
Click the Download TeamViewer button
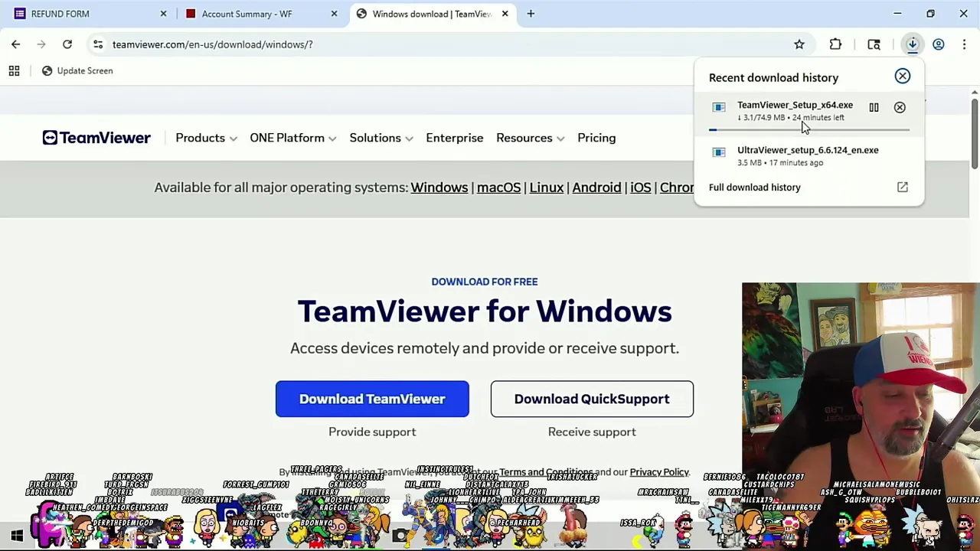point(372,399)
